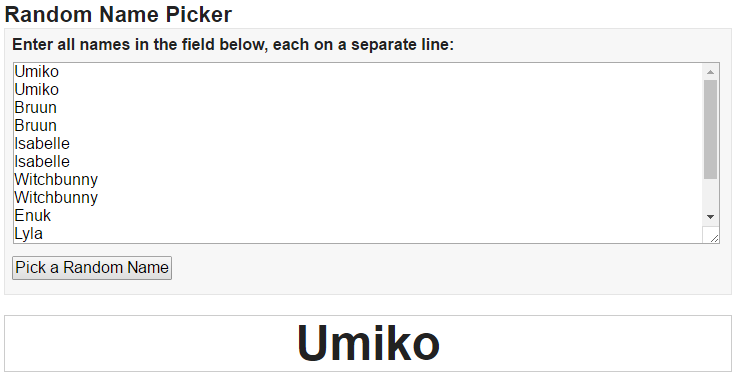736x375 pixels.
Task: Click the names list scrollbar thumb
Action: point(710,129)
